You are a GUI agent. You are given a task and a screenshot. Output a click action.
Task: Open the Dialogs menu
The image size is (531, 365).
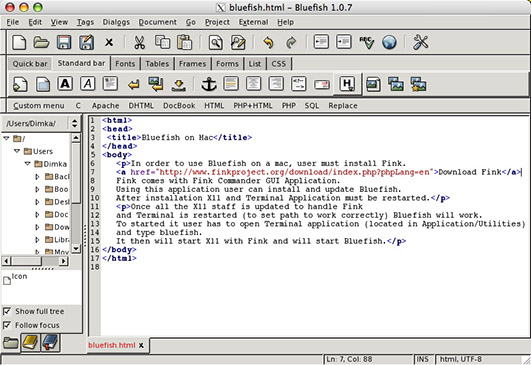[116, 22]
